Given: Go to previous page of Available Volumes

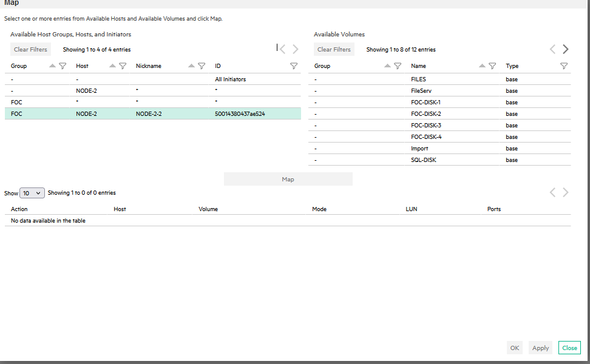Looking at the screenshot, I should [x=552, y=49].
